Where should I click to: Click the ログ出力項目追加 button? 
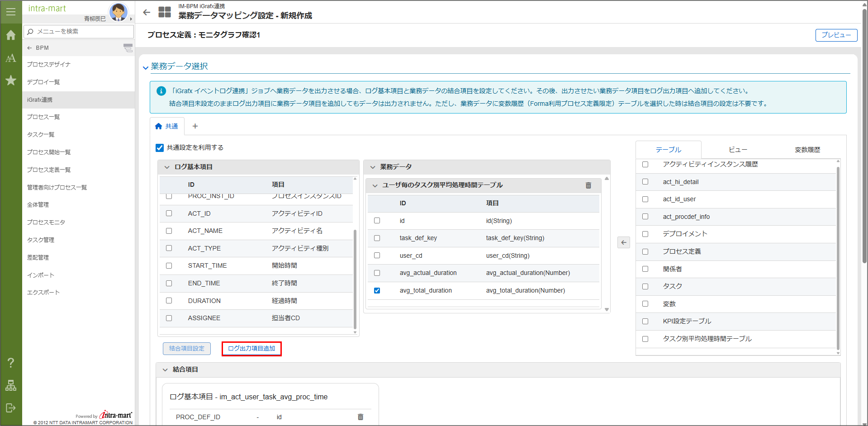[x=251, y=349]
